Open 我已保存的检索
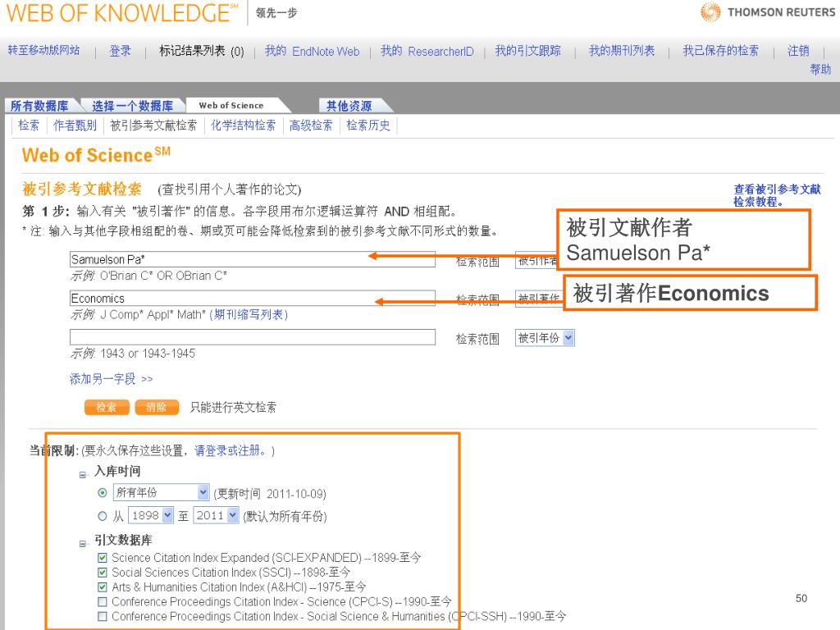 (x=720, y=51)
